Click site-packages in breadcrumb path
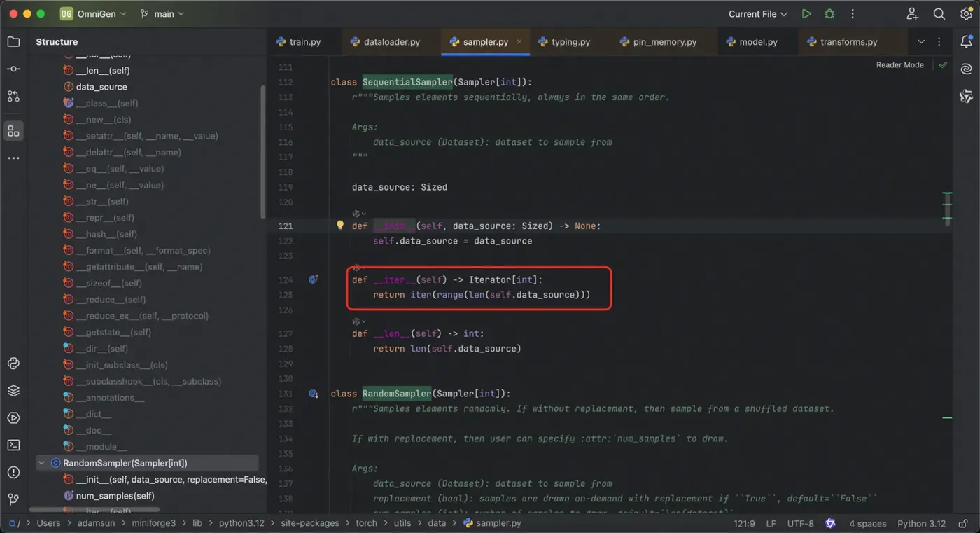Screen dimensions: 980x533 coord(310,523)
